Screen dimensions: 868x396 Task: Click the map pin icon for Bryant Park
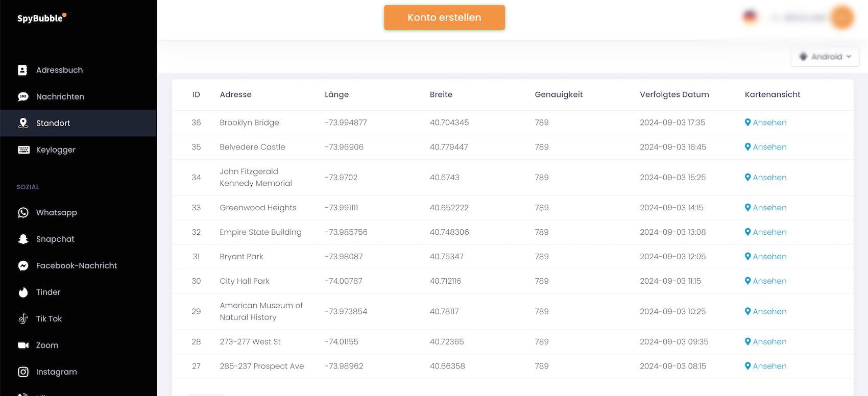[x=748, y=257]
